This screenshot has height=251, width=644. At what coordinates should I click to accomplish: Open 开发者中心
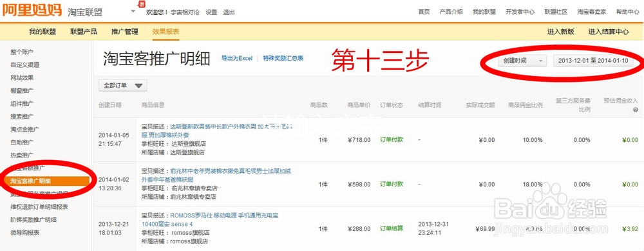point(520,12)
